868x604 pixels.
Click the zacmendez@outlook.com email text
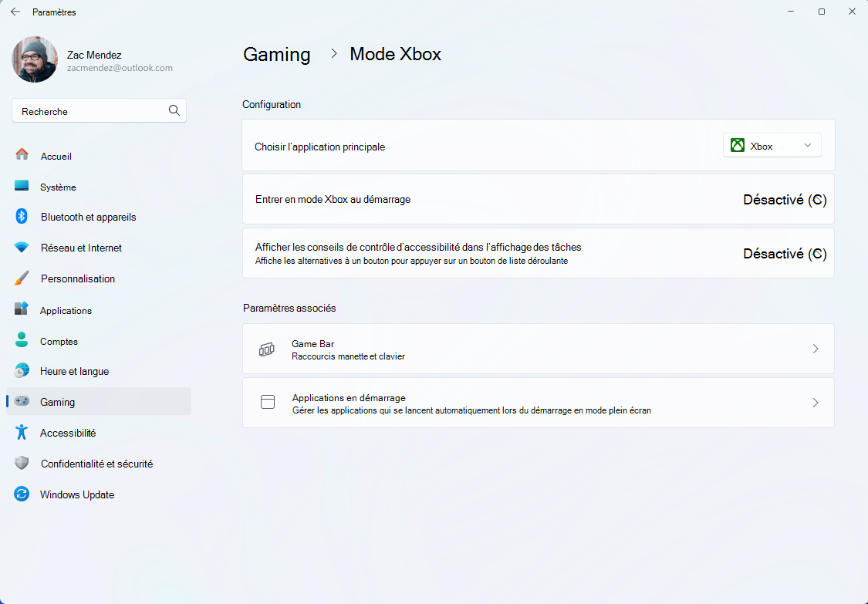click(x=120, y=68)
